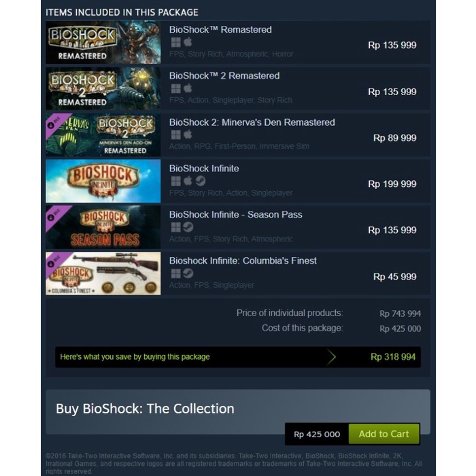Click the SteamOS icon under BioShock Infinite
Screen dimensions: 476x476
point(201,181)
